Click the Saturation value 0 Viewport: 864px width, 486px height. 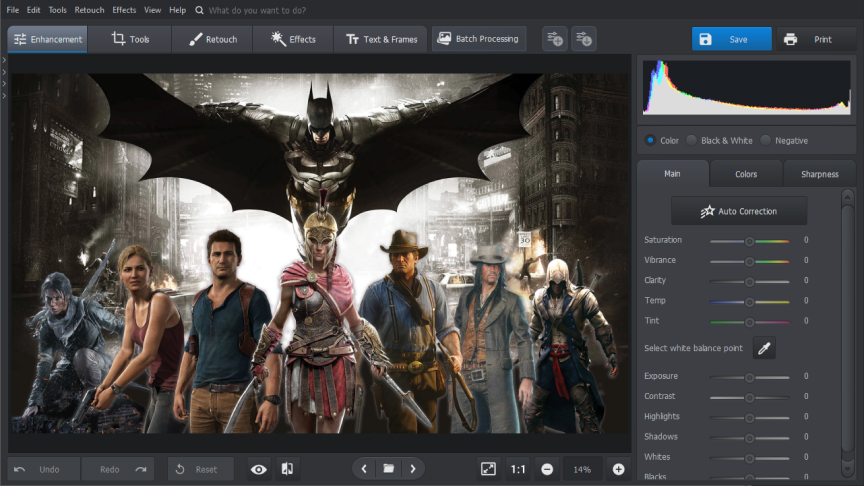[x=806, y=240]
